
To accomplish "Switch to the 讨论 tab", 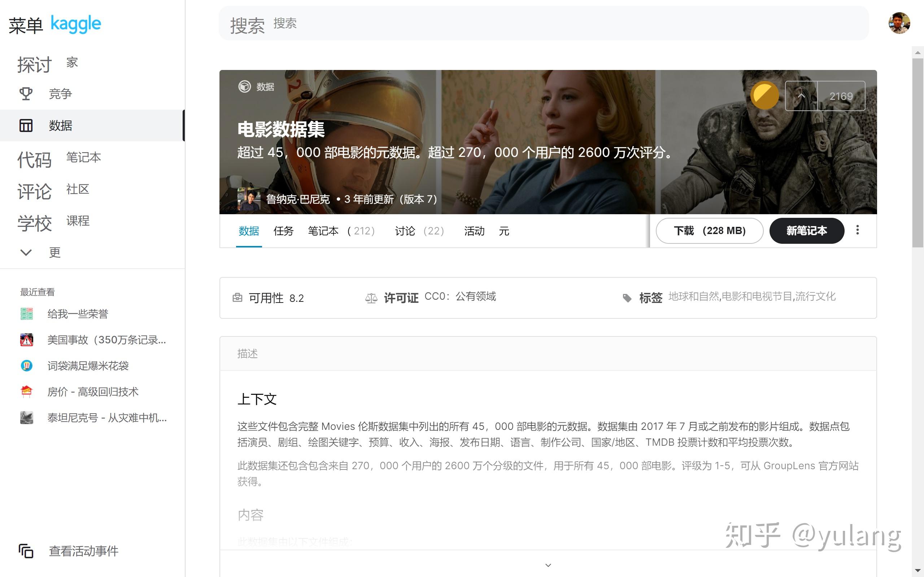I will coord(405,231).
